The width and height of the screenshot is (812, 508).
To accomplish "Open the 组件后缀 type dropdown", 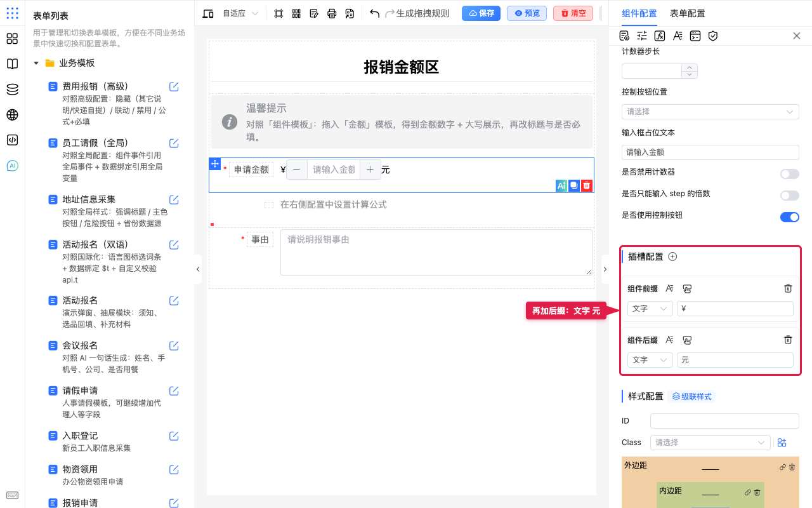I will [x=650, y=360].
